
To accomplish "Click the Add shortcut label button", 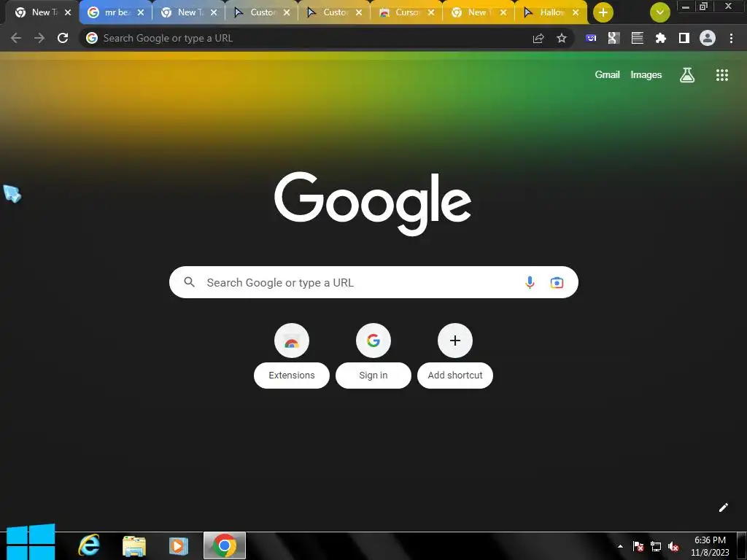I will pyautogui.click(x=455, y=376).
